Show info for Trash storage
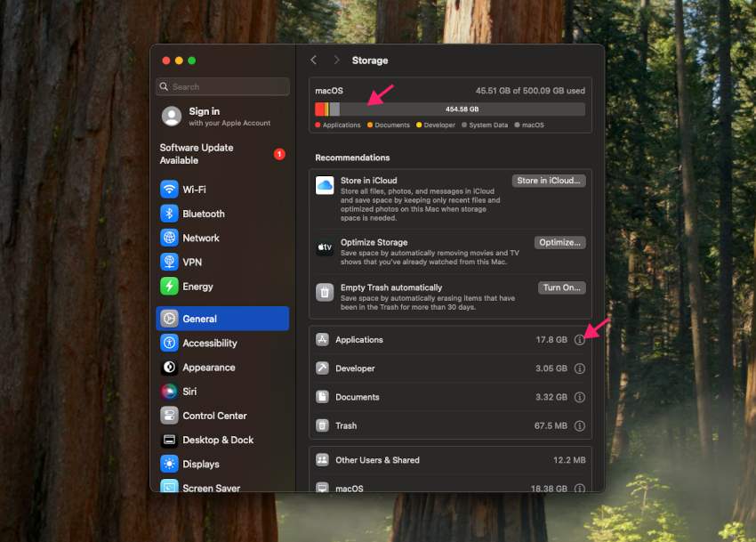Viewport: 756px width, 542px height. pos(580,425)
